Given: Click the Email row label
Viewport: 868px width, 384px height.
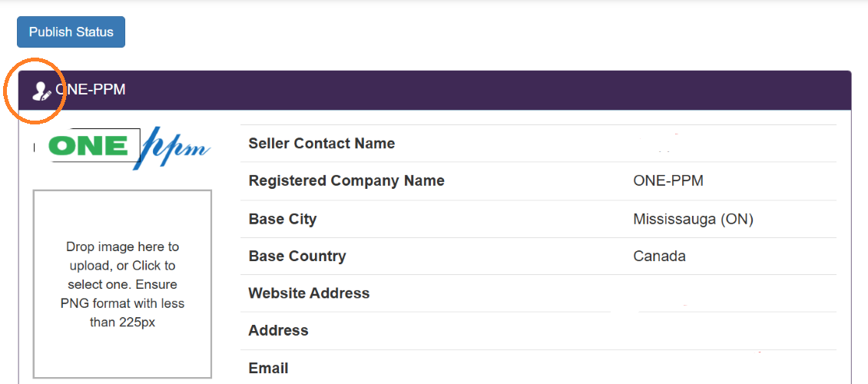Looking at the screenshot, I should 269,368.
